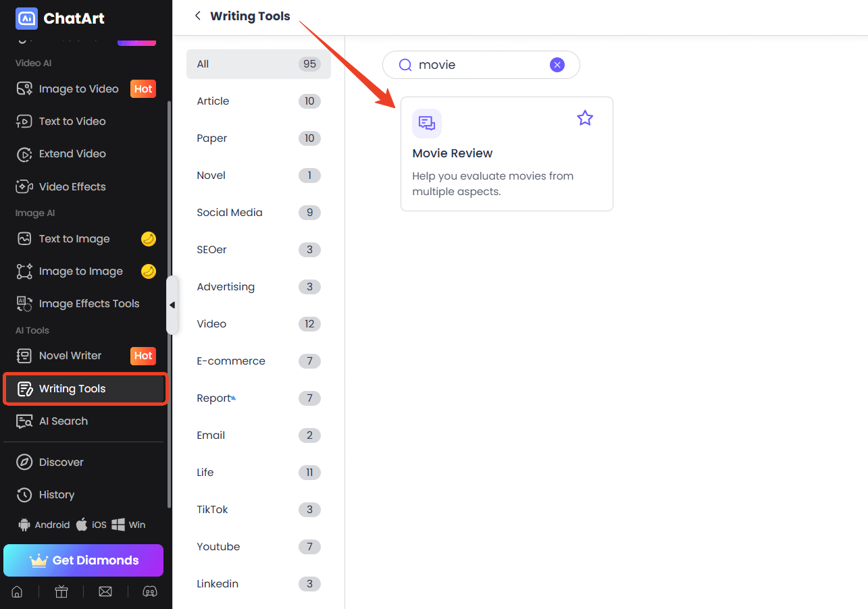Click the Windows download icon

pyautogui.click(x=118, y=525)
